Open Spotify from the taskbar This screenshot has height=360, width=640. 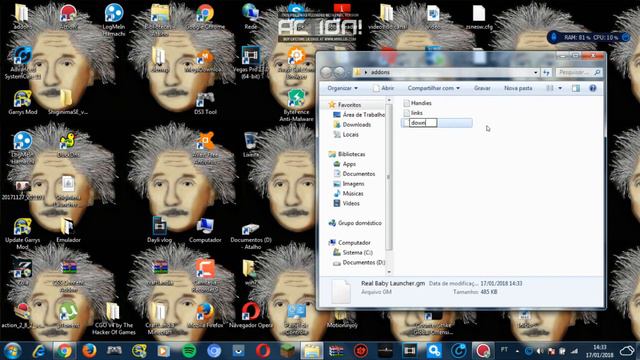189,351
